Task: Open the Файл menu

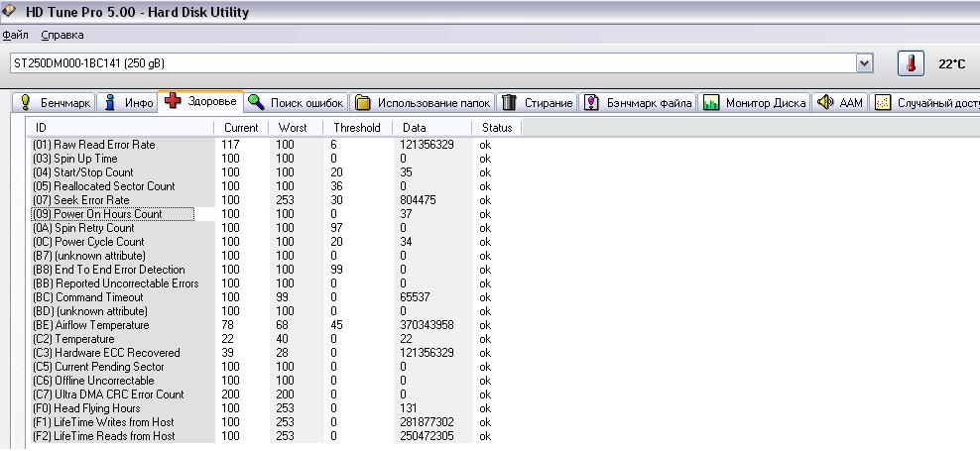Action: 15,35
